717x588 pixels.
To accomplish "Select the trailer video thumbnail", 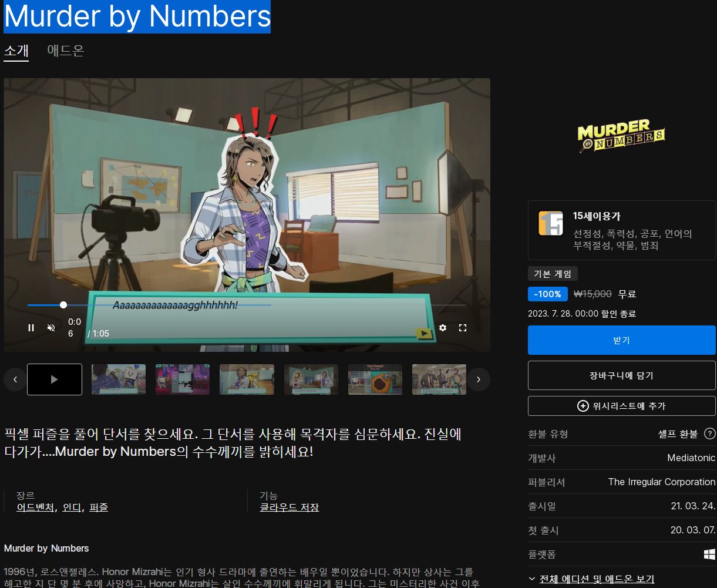I will tap(55, 379).
